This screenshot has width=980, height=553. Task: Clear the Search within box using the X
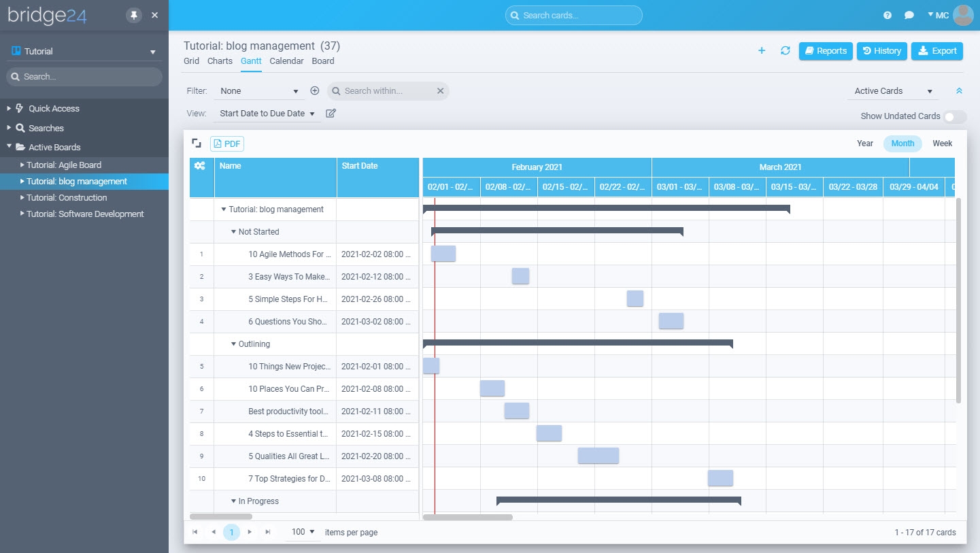(440, 90)
